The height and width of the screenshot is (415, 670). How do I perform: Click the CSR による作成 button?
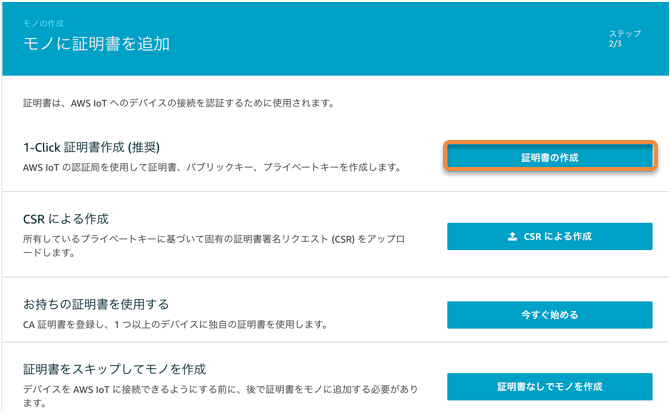tap(550, 236)
